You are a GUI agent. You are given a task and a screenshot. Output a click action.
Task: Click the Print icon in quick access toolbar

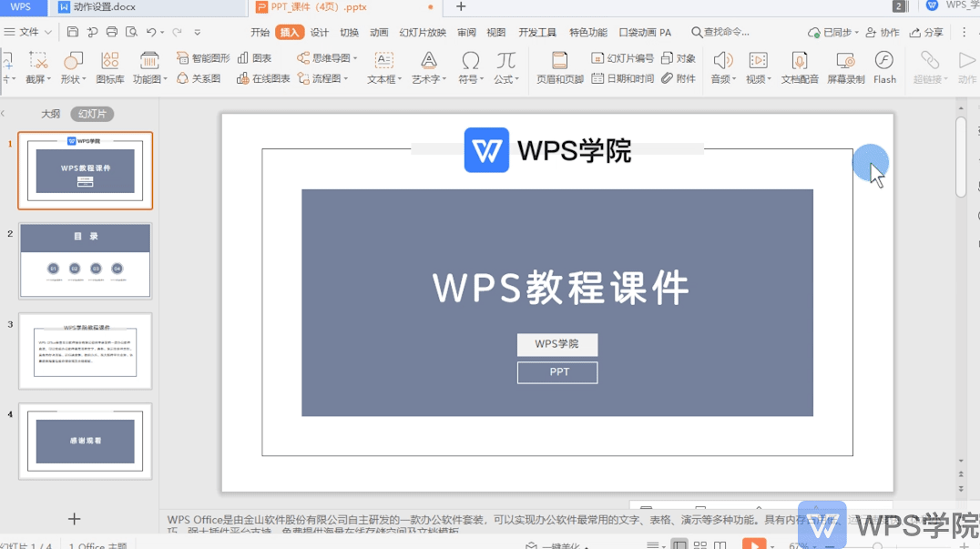point(112,32)
